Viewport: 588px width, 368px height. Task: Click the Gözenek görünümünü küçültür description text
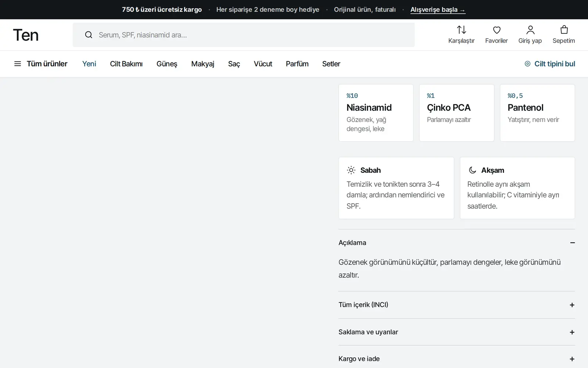coord(449,269)
